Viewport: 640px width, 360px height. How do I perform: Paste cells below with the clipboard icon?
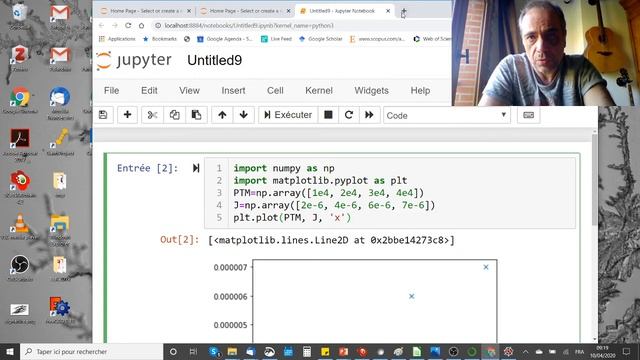196,115
